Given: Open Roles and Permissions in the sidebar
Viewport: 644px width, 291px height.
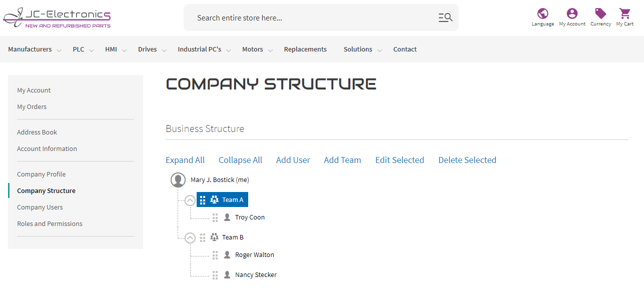Looking at the screenshot, I should pyautogui.click(x=50, y=223).
